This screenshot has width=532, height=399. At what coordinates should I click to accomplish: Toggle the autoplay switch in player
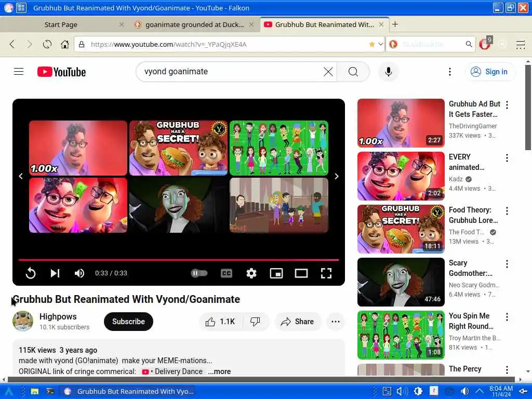pos(199,273)
